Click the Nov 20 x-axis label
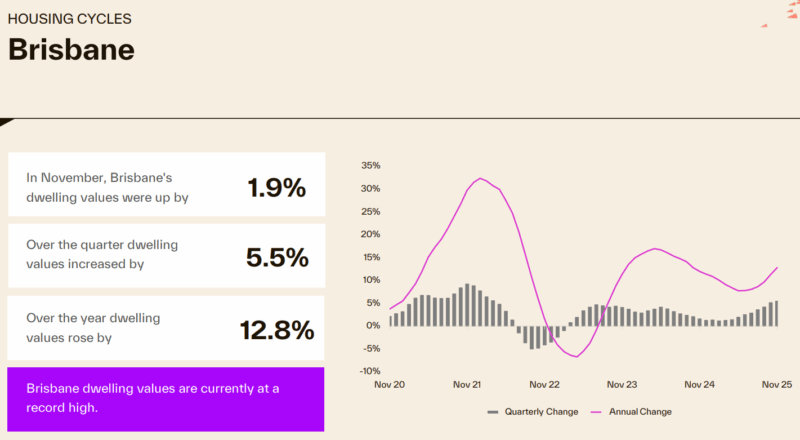The height and width of the screenshot is (440, 800). 390,384
